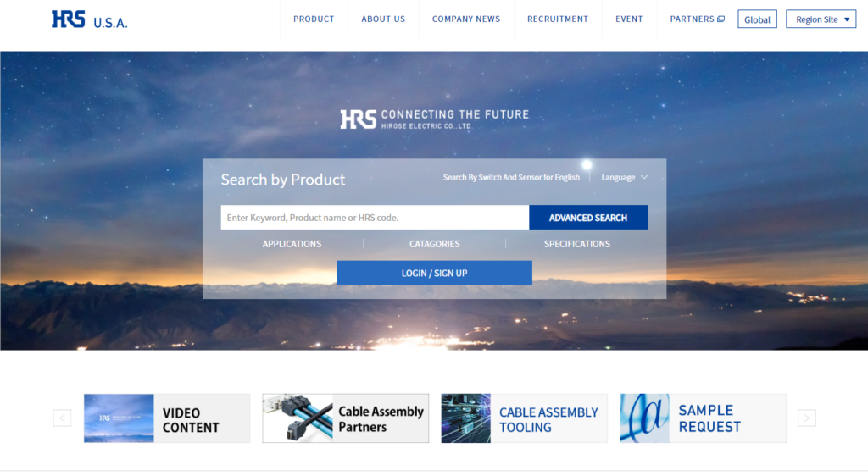
Task: Click the HRS Connecting the Future banner logo
Action: 435,119
